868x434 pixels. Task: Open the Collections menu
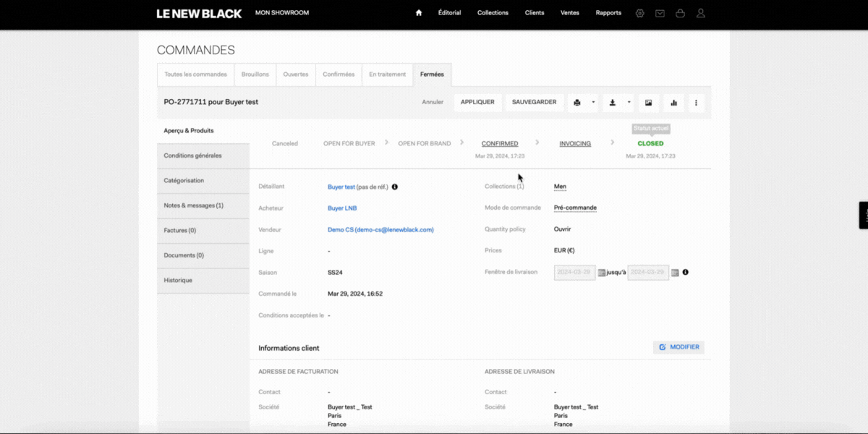[x=493, y=13]
